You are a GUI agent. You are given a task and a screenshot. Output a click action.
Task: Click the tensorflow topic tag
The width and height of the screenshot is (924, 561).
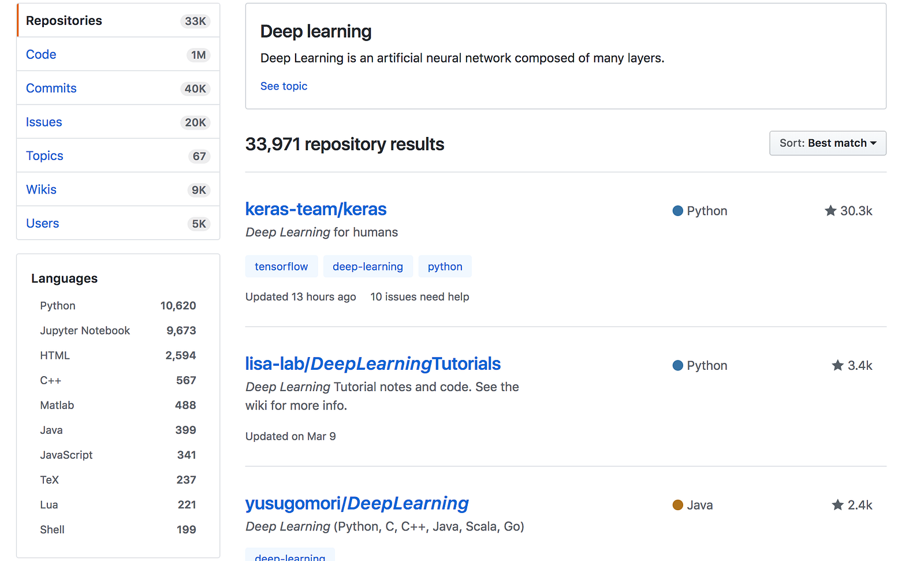point(281,266)
